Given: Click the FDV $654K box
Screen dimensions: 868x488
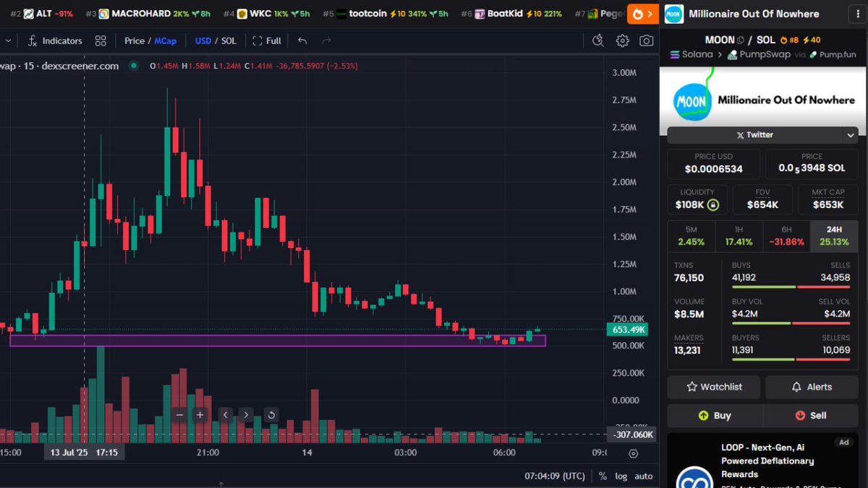Looking at the screenshot, I should (x=762, y=200).
